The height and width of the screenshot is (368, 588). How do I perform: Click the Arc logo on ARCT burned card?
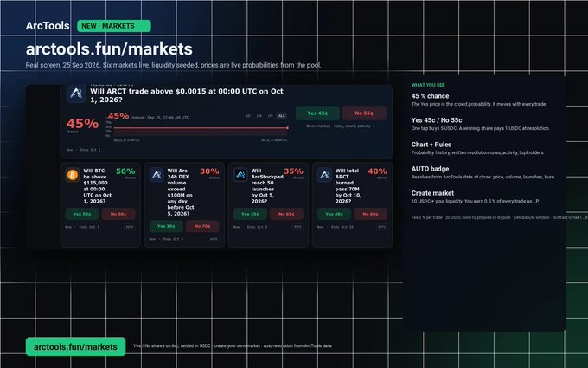[324, 175]
